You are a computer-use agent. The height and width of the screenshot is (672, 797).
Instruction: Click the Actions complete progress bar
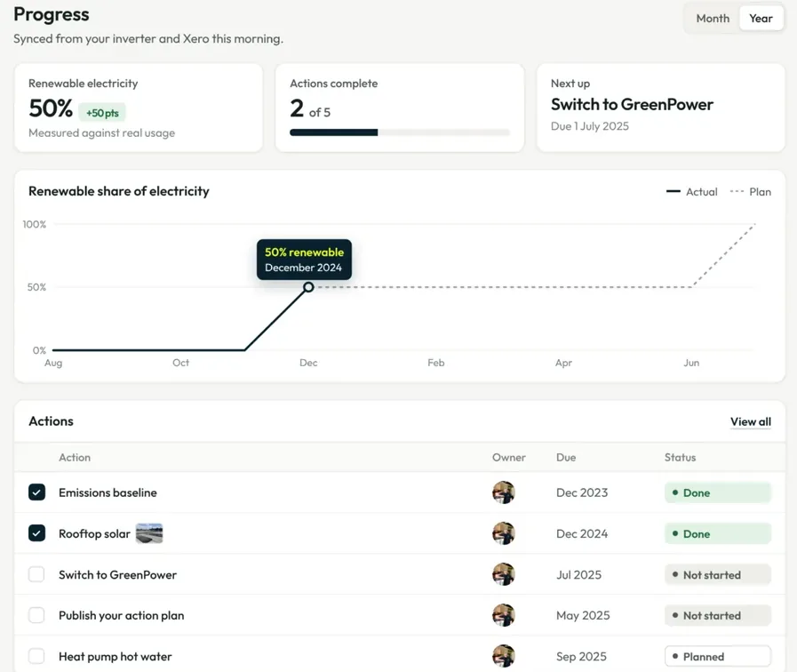(x=400, y=132)
